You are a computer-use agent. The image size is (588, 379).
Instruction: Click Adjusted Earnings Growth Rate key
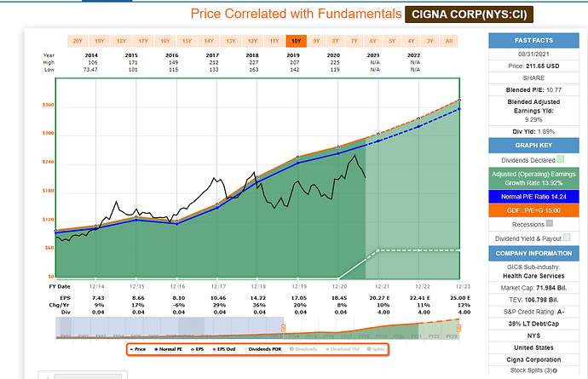point(533,179)
